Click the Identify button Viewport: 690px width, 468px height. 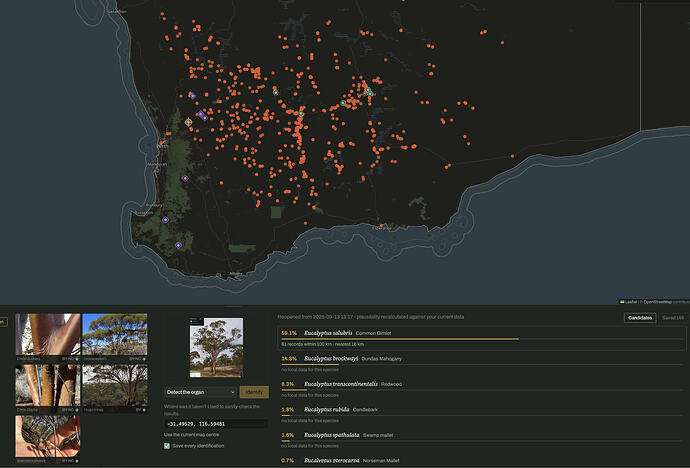coord(254,392)
